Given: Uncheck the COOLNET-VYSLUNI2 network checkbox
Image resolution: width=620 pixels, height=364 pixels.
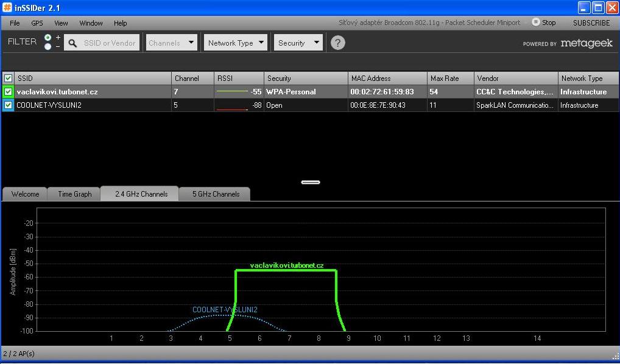Looking at the screenshot, I should [8, 105].
